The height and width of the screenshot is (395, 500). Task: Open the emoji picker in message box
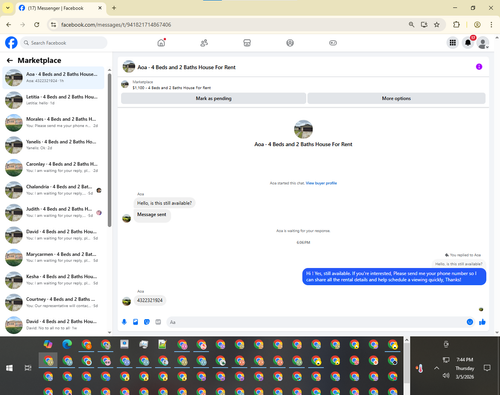point(470,322)
